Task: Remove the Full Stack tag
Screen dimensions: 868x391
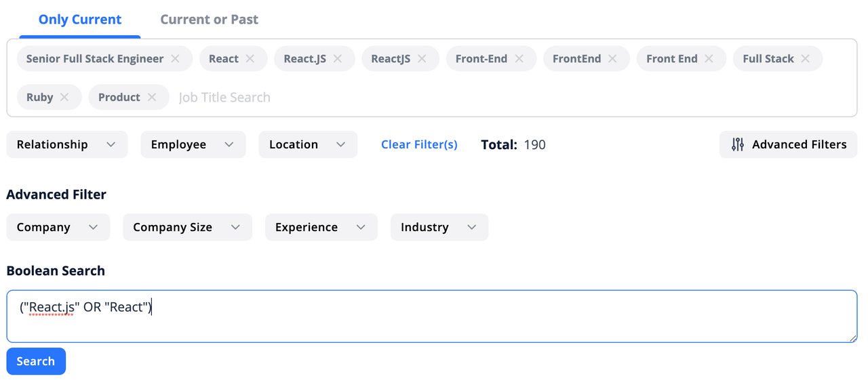Action: coord(805,59)
